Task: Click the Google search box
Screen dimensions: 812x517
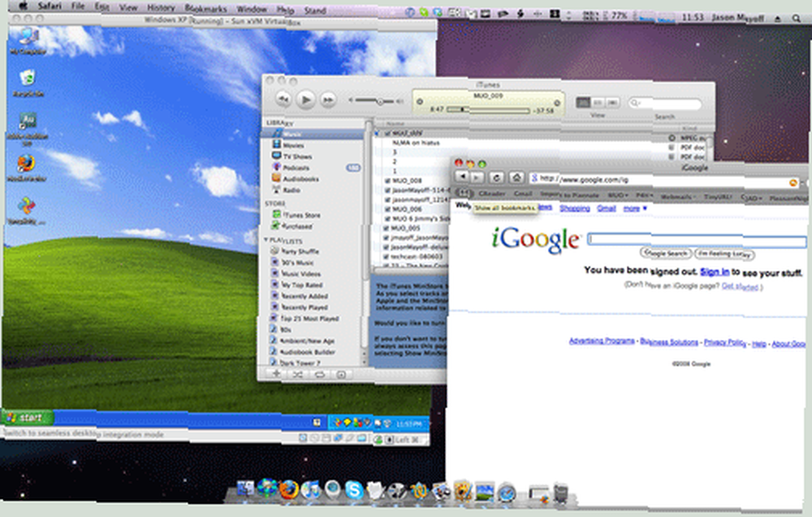Action: 697,240
